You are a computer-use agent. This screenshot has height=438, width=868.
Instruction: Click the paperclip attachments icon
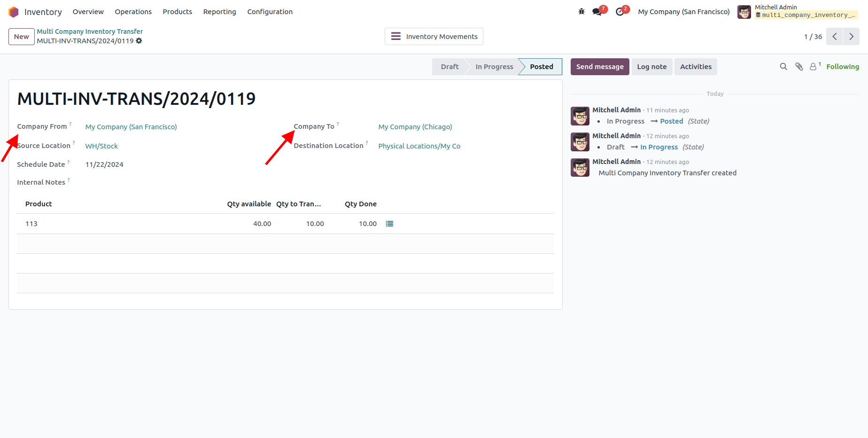pyautogui.click(x=799, y=67)
